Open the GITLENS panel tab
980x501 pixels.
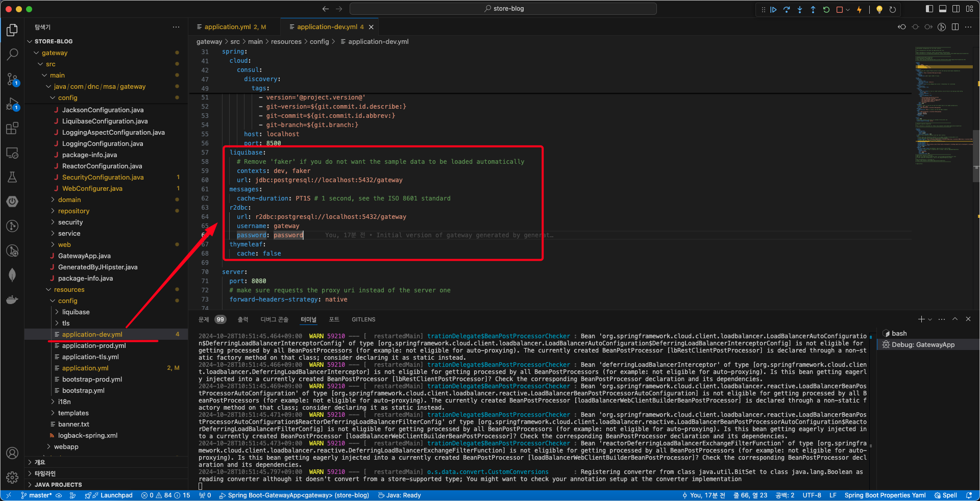363,319
